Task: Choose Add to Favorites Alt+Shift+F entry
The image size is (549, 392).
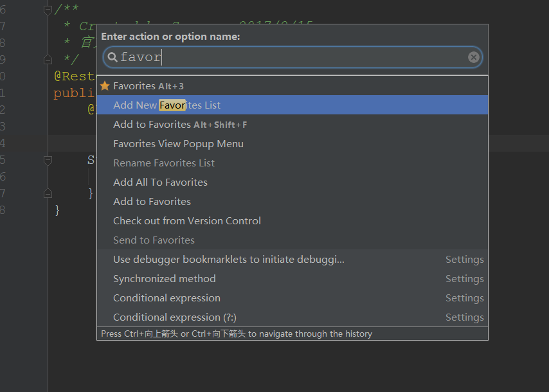Action: [x=180, y=124]
